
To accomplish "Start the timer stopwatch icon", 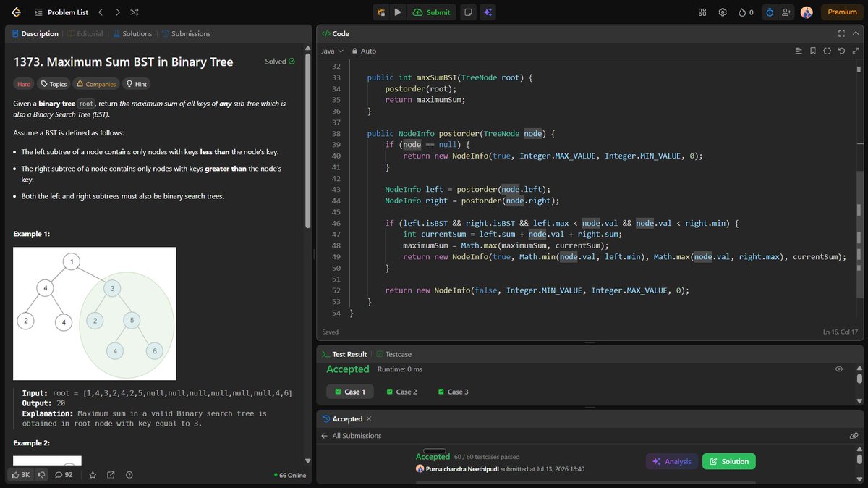I will point(769,12).
